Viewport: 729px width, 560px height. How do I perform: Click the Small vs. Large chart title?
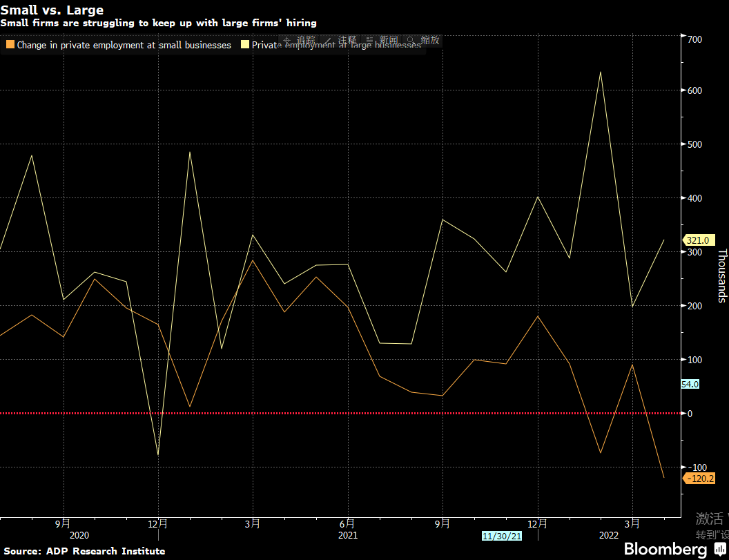(x=52, y=10)
